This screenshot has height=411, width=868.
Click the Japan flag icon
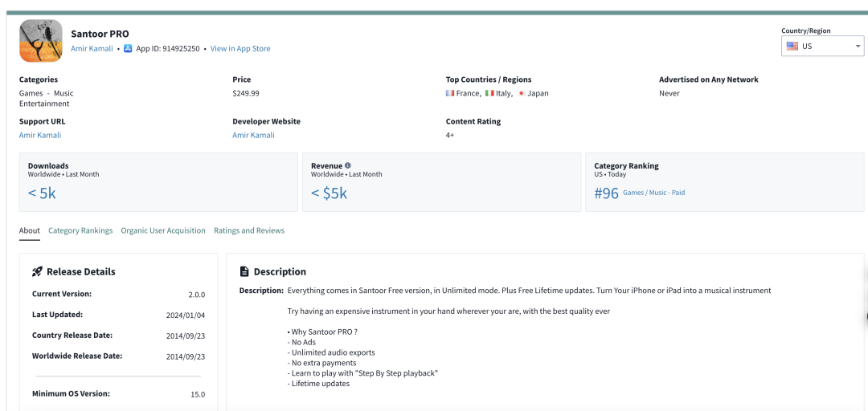coord(521,93)
